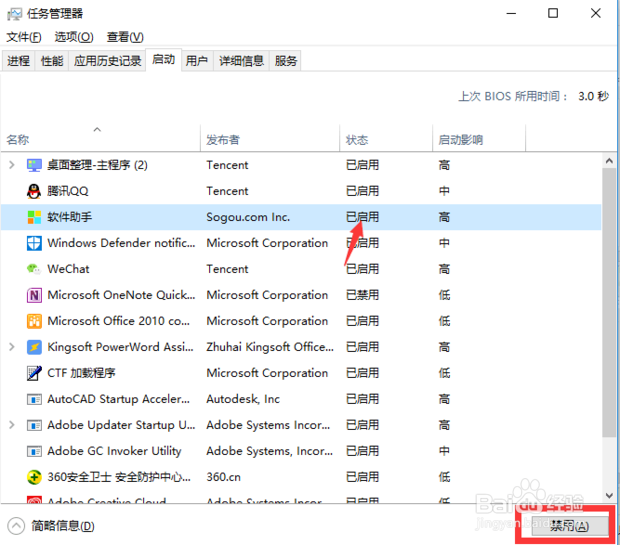The width and height of the screenshot is (620, 545).
Task: Click the scrollbar up arrow
Action: [609, 161]
